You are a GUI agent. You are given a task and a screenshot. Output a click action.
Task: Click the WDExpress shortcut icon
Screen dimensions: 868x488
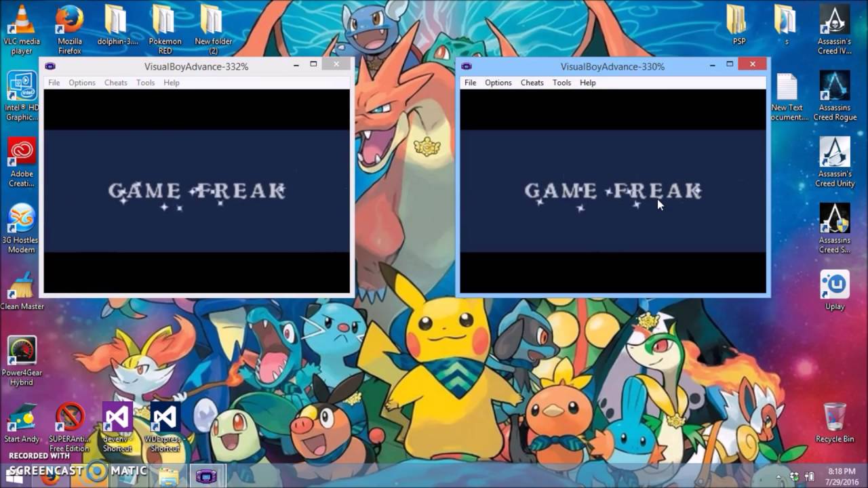point(165,428)
